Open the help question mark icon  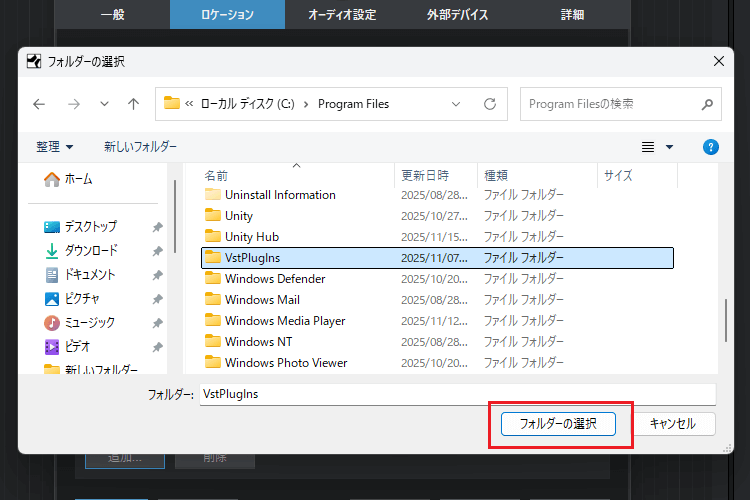click(711, 147)
